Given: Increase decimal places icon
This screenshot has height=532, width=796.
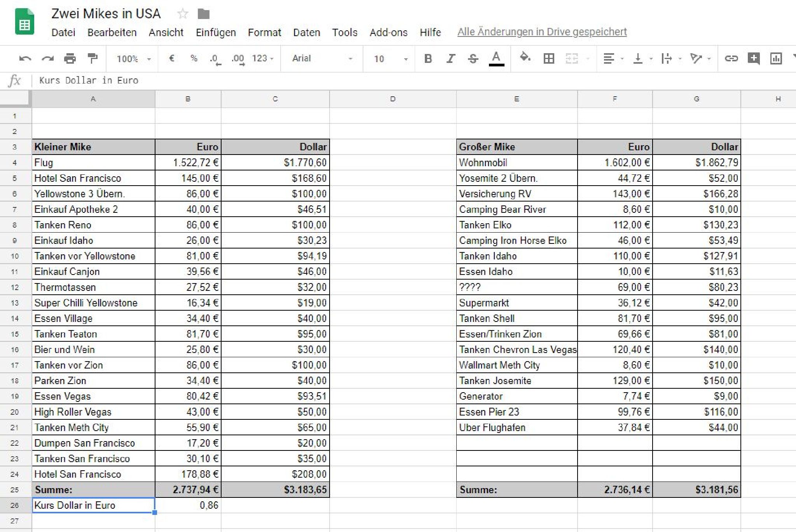Looking at the screenshot, I should click(238, 59).
